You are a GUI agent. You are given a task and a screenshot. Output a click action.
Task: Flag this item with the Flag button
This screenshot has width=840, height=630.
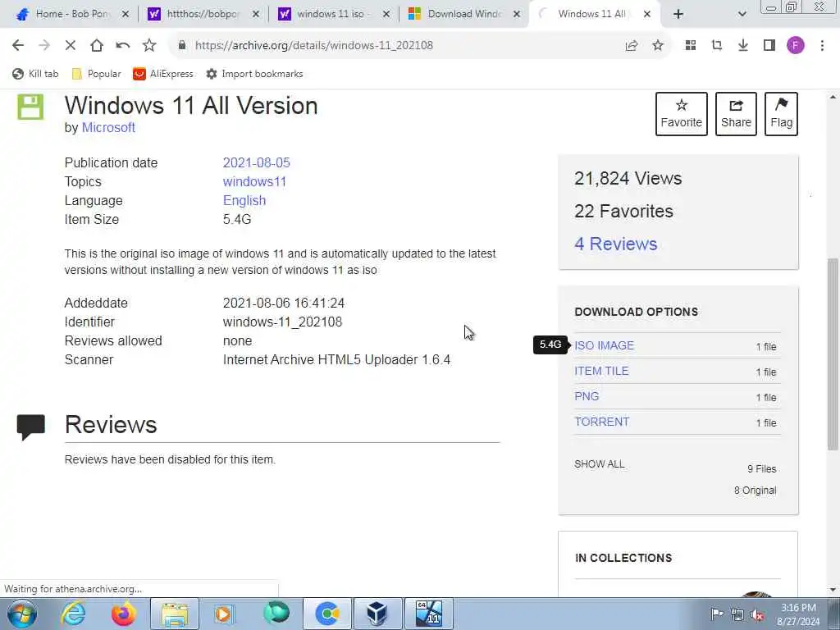pyautogui.click(x=781, y=113)
